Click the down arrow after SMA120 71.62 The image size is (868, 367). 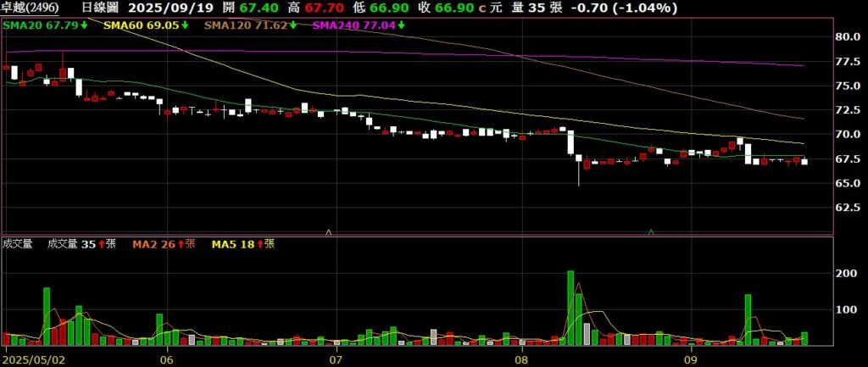(x=293, y=26)
